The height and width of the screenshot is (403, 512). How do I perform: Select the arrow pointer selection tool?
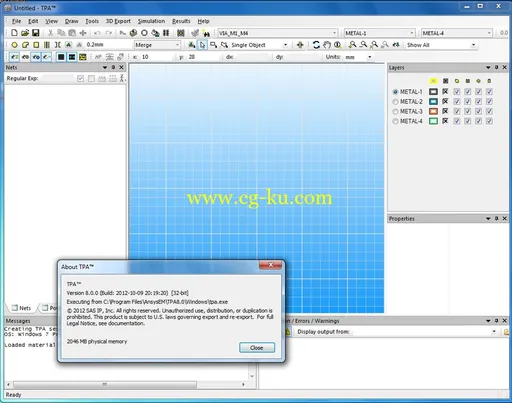(202, 45)
